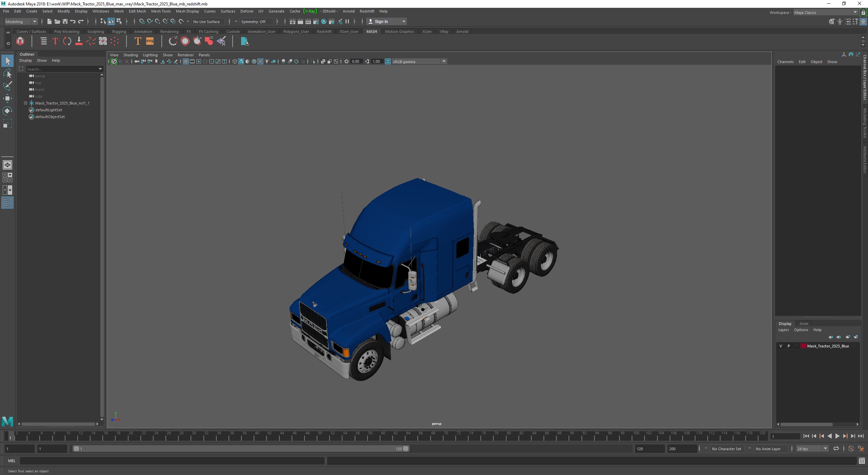Open the Outliner search filter dropdown arrow
Screen dimensions: 868x475
[100, 69]
